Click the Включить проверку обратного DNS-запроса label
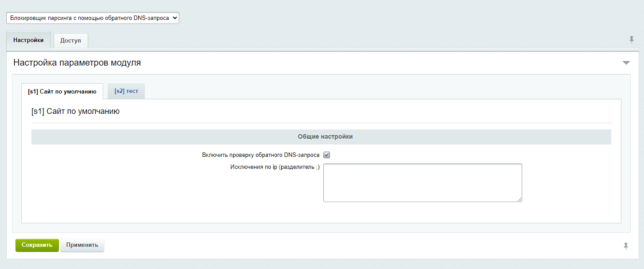This screenshot has width=644, height=269. point(260,155)
